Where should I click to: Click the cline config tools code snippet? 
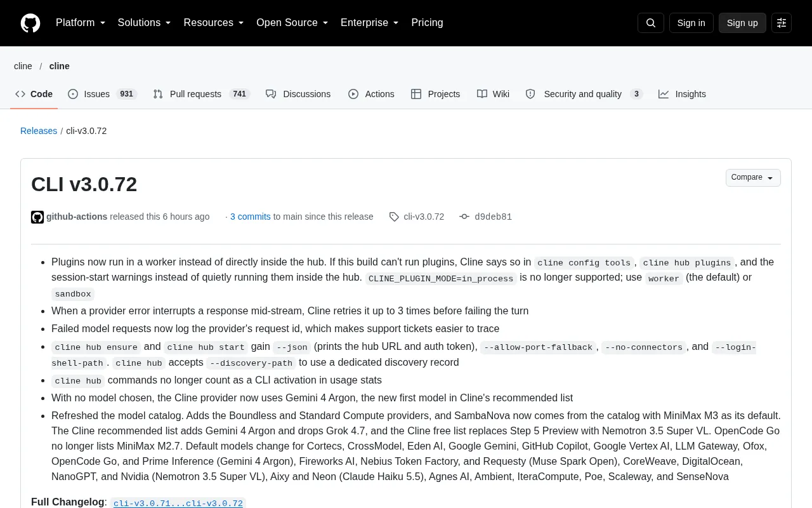click(x=584, y=262)
